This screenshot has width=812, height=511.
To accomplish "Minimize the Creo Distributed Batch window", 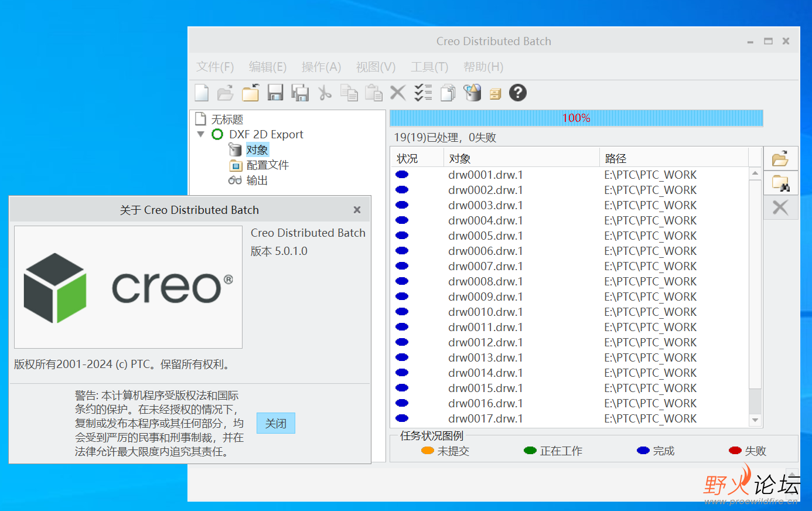I will (x=750, y=42).
